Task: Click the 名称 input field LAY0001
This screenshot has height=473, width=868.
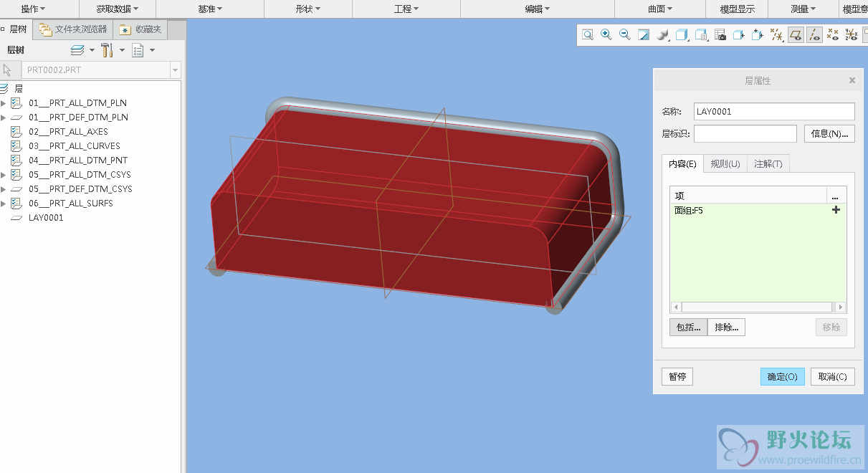Action: click(773, 112)
